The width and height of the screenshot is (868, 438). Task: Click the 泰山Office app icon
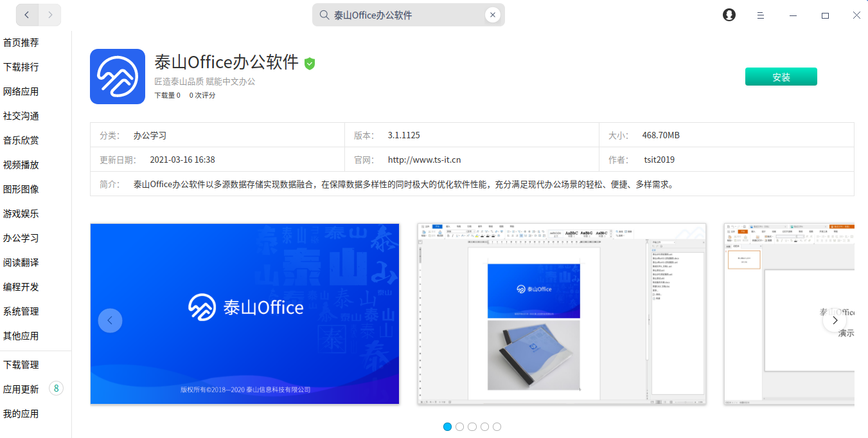click(x=118, y=77)
